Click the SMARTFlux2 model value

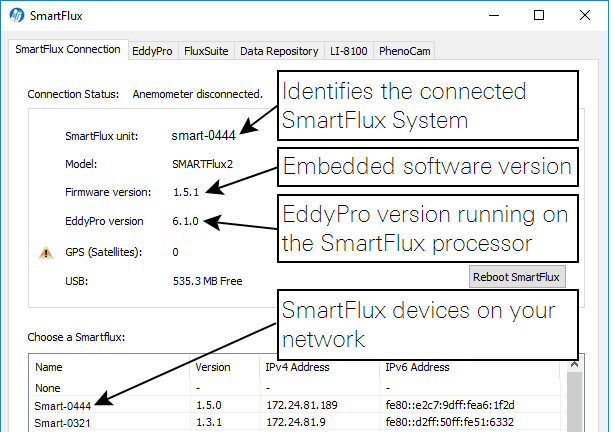pyautogui.click(x=203, y=164)
